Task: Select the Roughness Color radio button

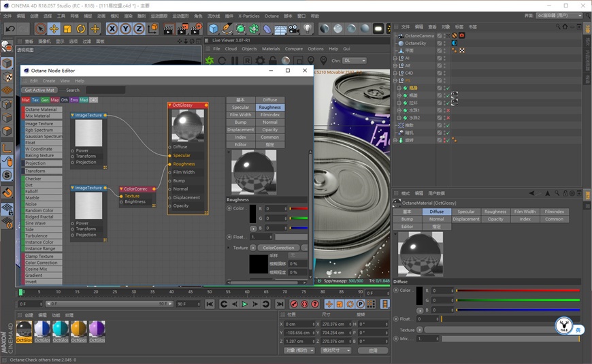Action: (x=229, y=208)
